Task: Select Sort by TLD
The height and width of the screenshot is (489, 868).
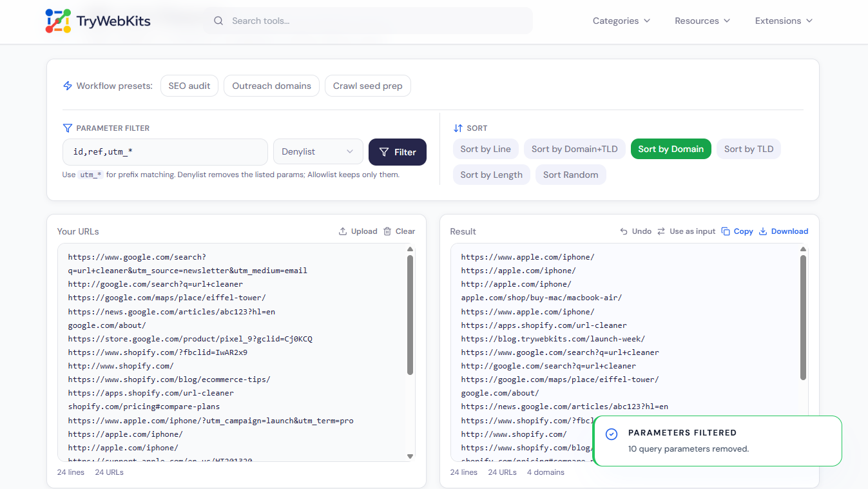Action: coord(749,149)
